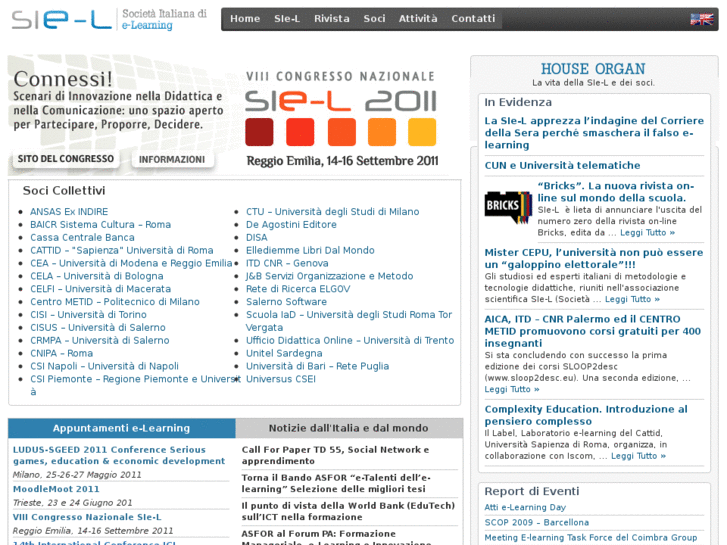Open De Agostini Editore link
Image resolution: width=727 pixels, height=545 pixels.
[291, 224]
